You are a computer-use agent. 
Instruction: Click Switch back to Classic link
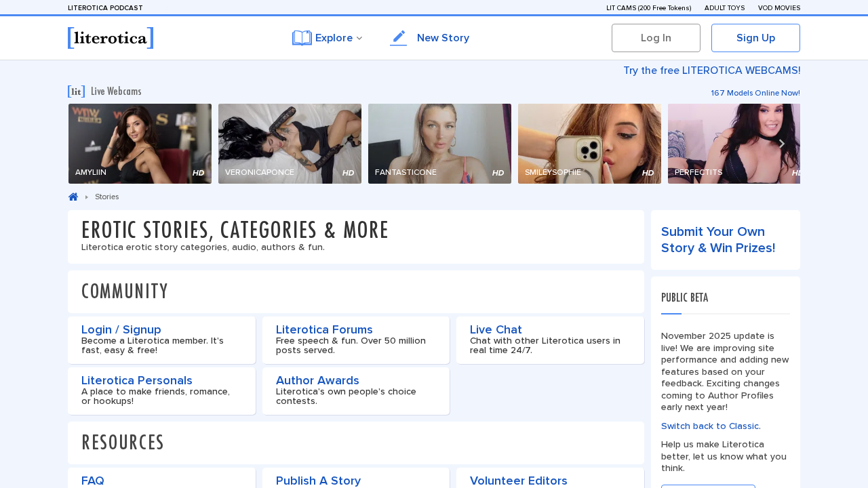coord(710,426)
